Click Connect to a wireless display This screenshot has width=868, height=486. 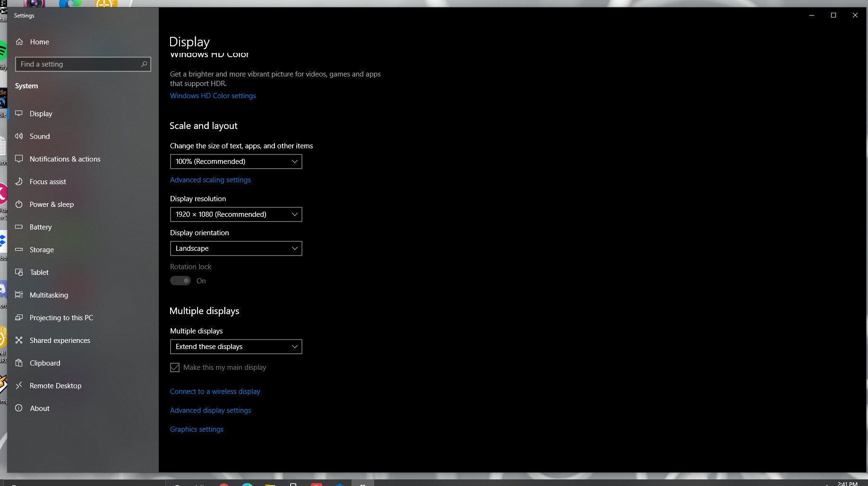(215, 391)
